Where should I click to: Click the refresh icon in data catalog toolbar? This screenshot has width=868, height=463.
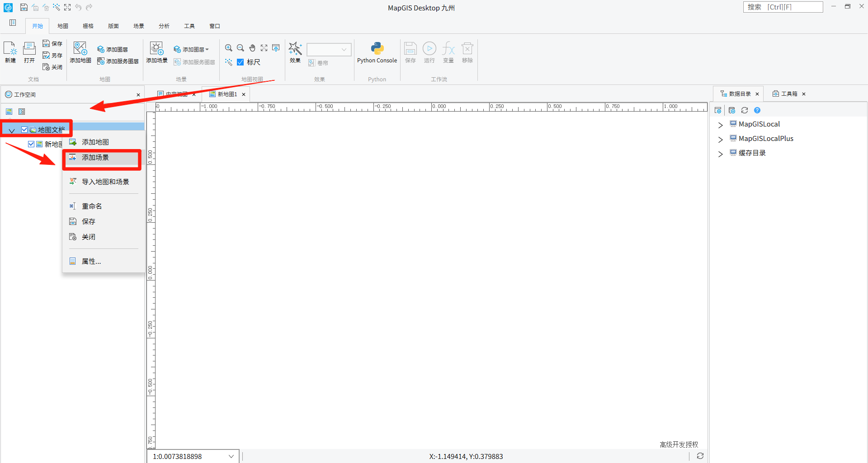(745, 110)
